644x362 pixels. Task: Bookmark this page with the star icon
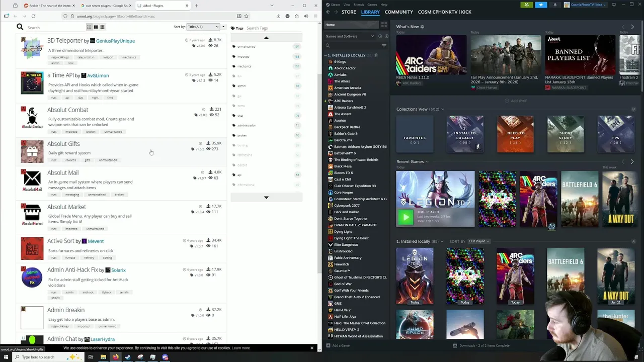coord(246,16)
